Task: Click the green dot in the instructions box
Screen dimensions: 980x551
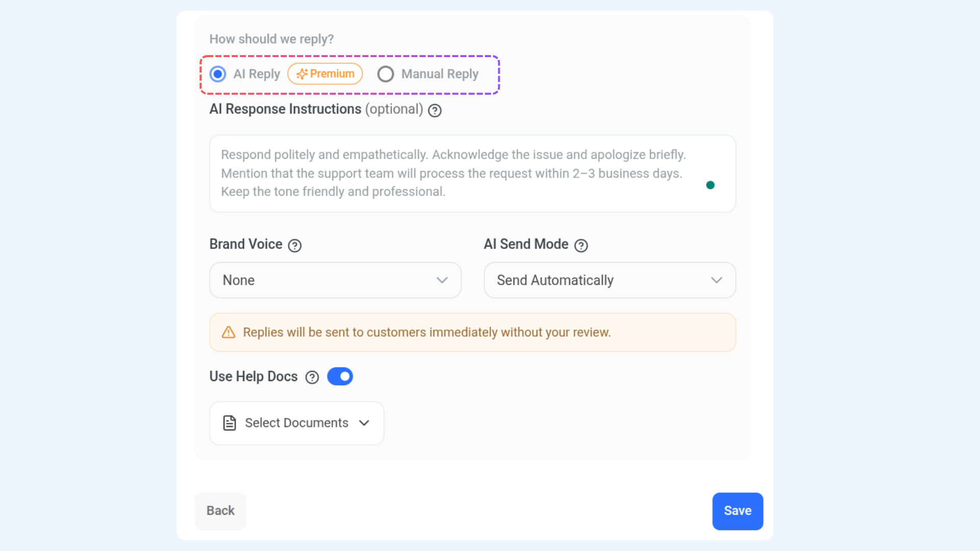Action: 710,185
